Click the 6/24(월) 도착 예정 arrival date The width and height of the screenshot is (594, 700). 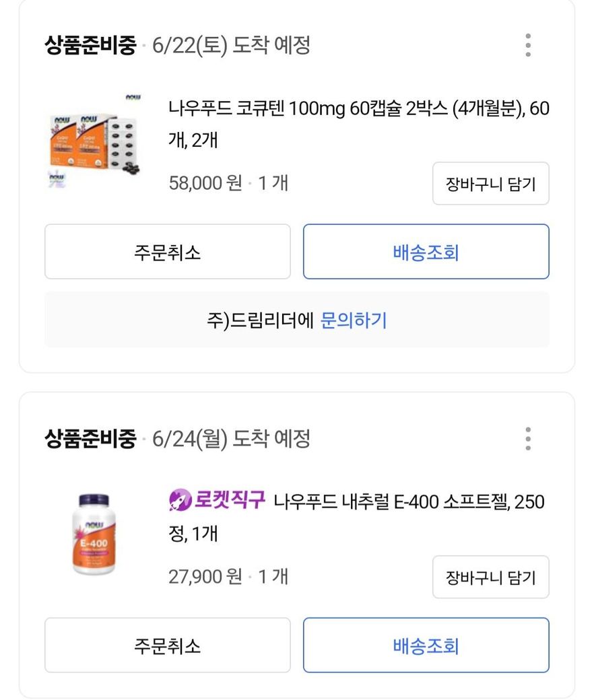(231, 440)
